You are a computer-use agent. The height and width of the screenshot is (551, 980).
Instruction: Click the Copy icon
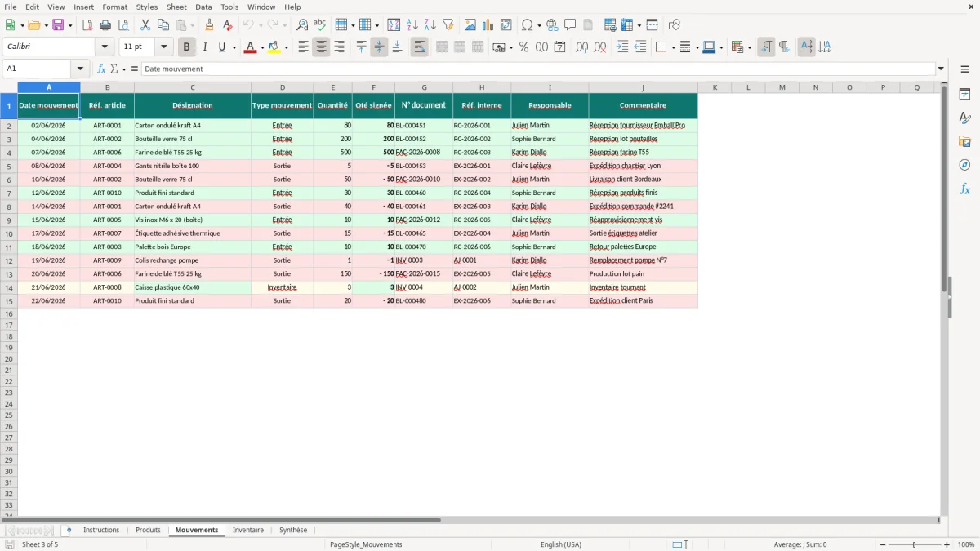pos(163,25)
